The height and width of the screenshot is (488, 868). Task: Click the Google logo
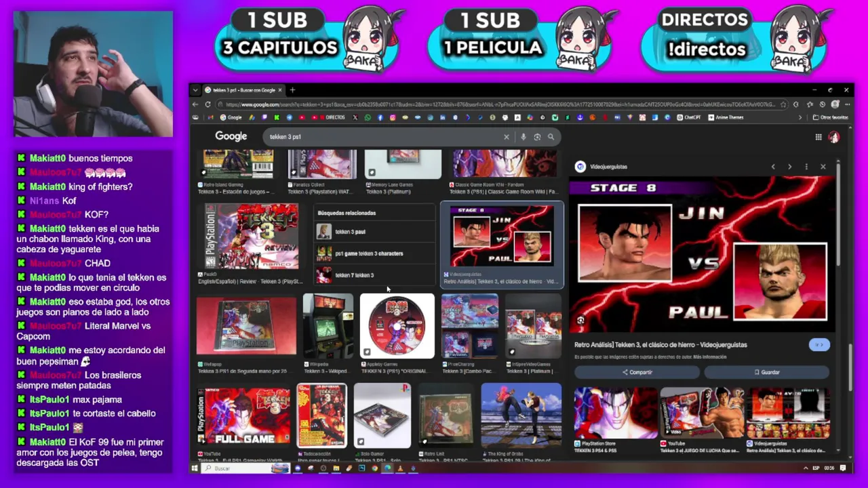point(231,136)
